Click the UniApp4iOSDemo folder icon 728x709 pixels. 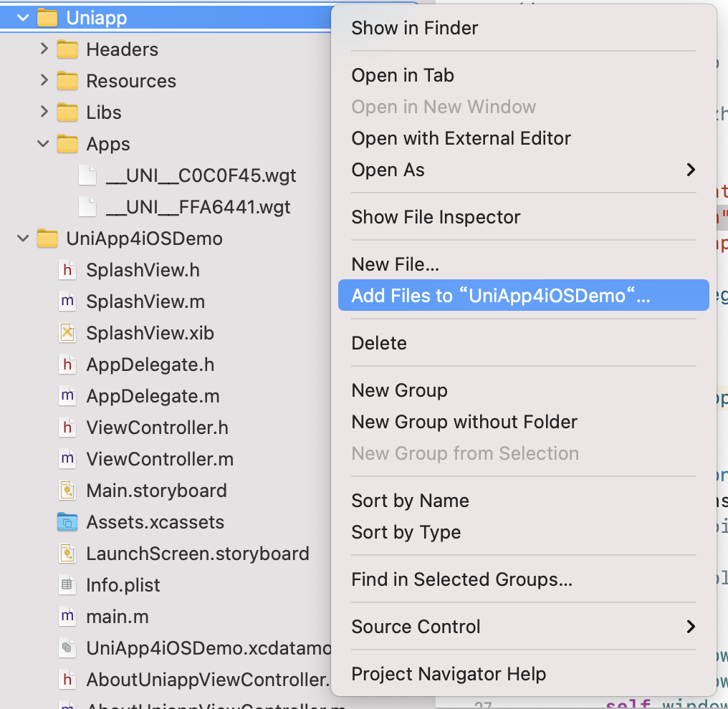click(x=47, y=238)
